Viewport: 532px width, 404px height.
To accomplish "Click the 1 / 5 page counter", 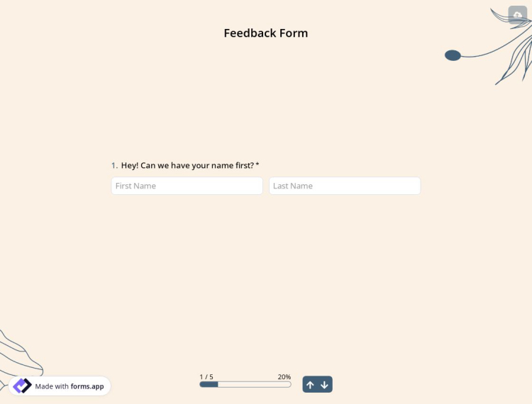I will pos(206,376).
